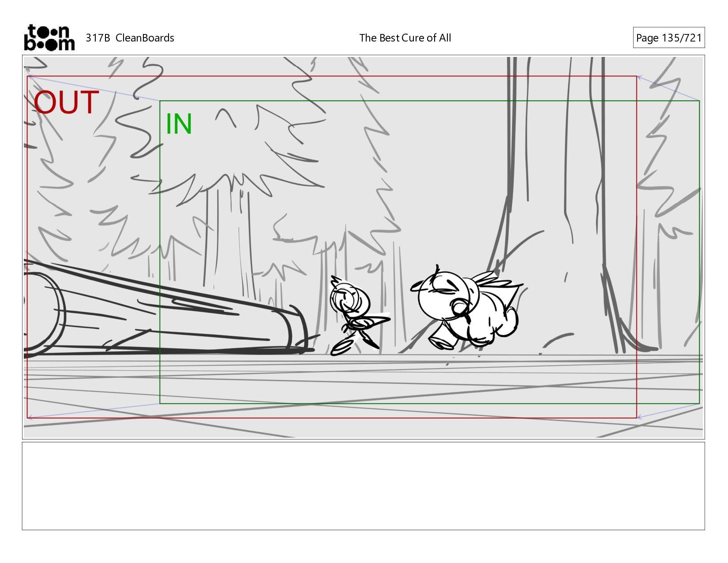Click the Toon Boom logo
Screen dimensions: 728x563
(x=49, y=38)
